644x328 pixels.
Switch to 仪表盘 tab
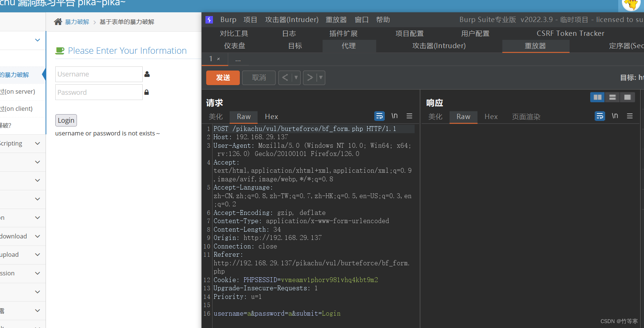tap(235, 46)
